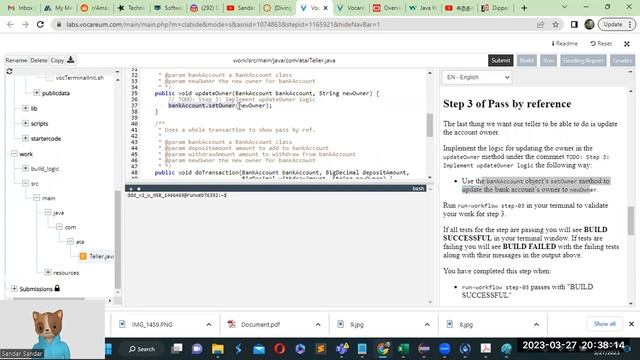The image size is (640, 360).
Task: Click the lock icon beside Submissions
Action: (57, 288)
